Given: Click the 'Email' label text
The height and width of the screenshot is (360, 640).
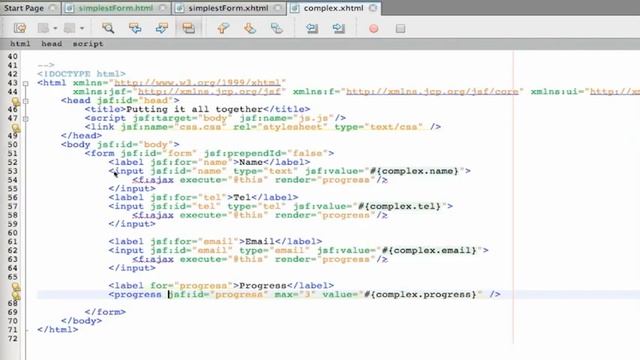Looking at the screenshot, I should coord(260,241).
